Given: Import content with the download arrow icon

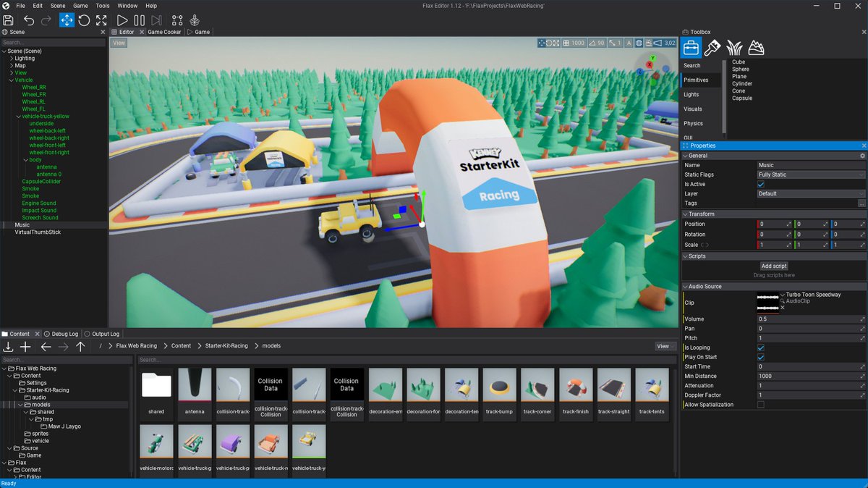Looking at the screenshot, I should click(x=9, y=347).
